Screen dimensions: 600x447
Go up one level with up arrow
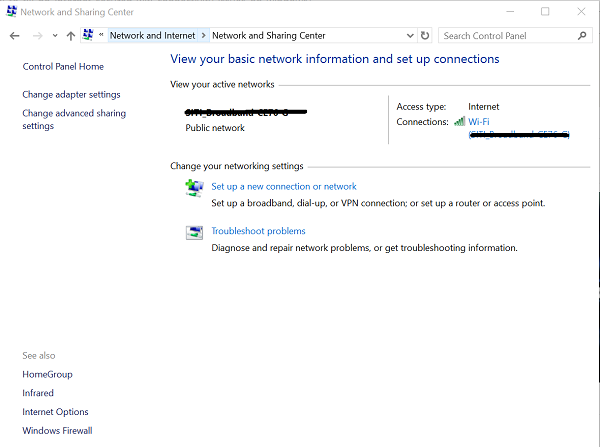(70, 36)
